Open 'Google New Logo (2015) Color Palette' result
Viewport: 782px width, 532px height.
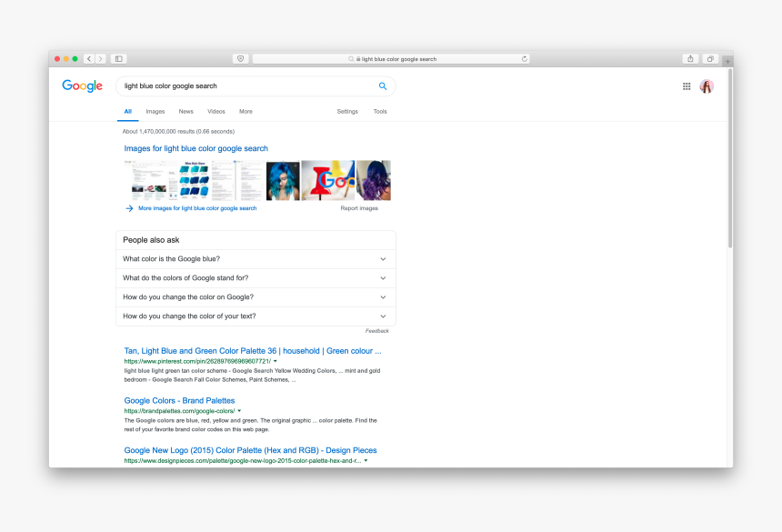[x=250, y=450]
